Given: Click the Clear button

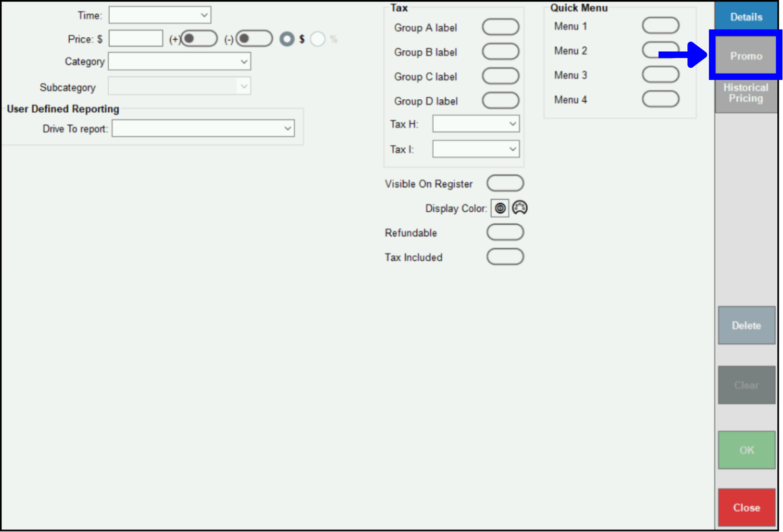Looking at the screenshot, I should pos(746,385).
